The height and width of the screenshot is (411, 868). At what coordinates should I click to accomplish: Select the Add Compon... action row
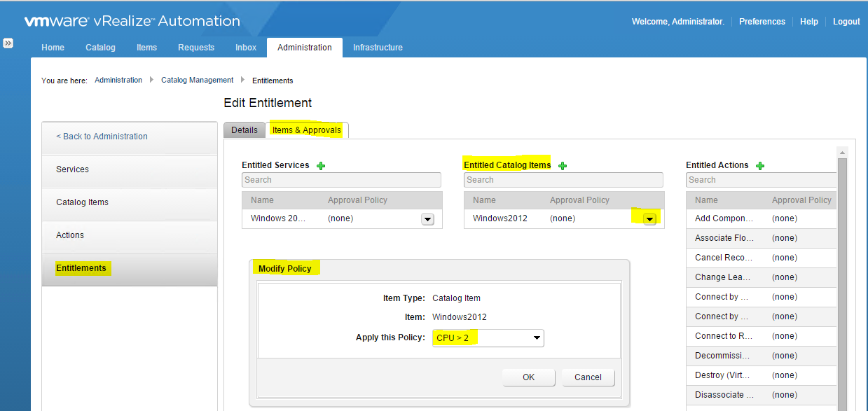(762, 219)
